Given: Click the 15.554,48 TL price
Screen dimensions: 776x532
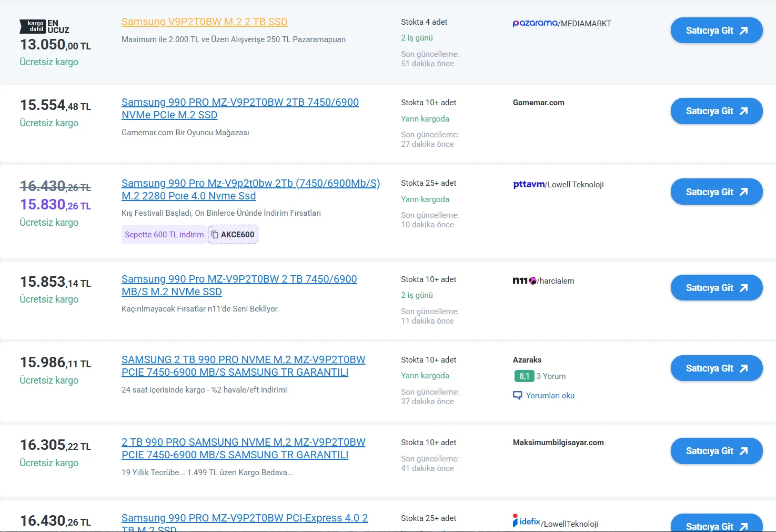Looking at the screenshot, I should coord(55,105).
